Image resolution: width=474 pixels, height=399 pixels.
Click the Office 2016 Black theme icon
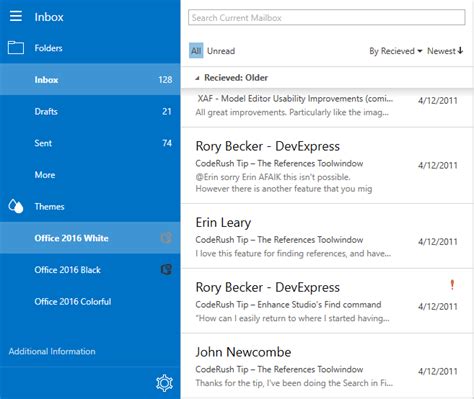pyautogui.click(x=166, y=269)
